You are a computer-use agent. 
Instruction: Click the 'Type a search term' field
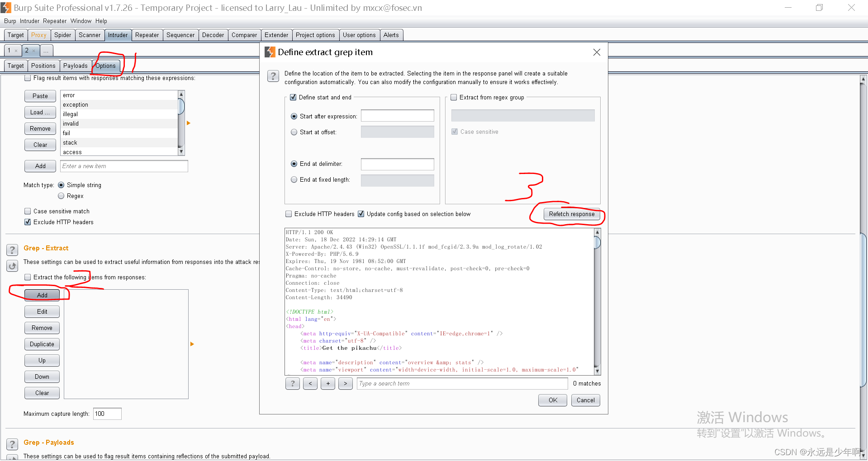(462, 383)
